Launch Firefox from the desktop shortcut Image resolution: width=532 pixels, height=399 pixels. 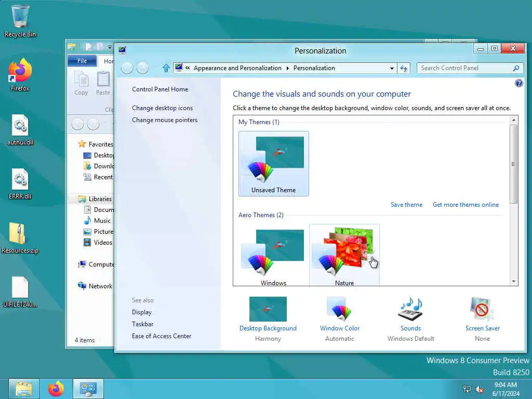point(20,75)
